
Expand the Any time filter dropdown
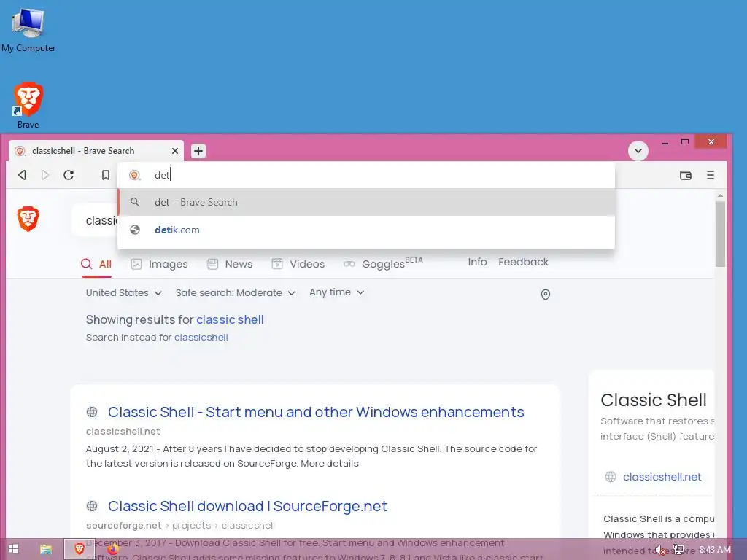click(x=337, y=292)
